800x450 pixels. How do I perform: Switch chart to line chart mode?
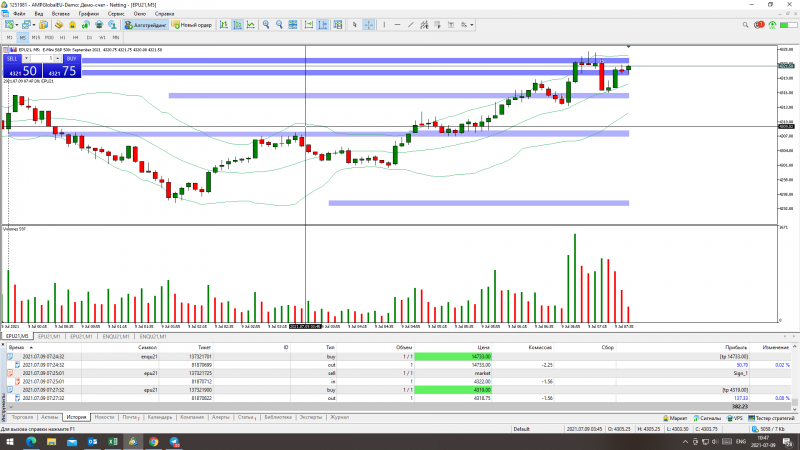tap(251, 24)
